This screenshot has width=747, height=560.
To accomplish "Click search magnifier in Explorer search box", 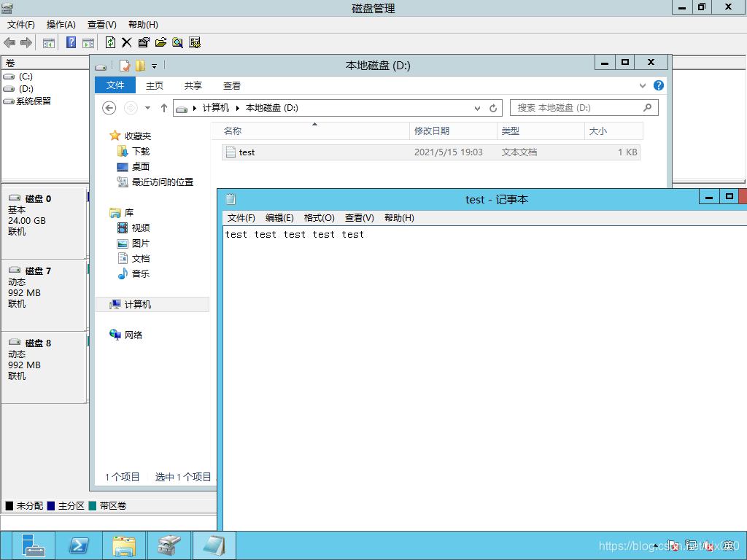I will (x=647, y=108).
